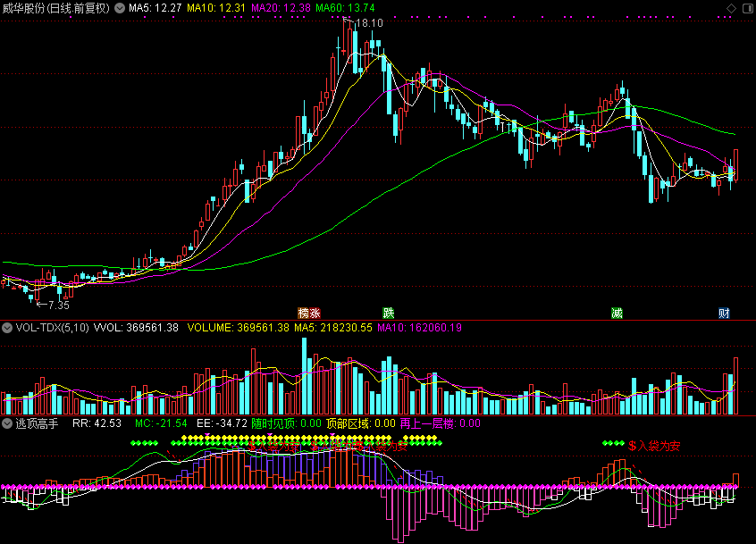Click the 顶部区域: 0.00 value
756x544 pixels.
361,423
